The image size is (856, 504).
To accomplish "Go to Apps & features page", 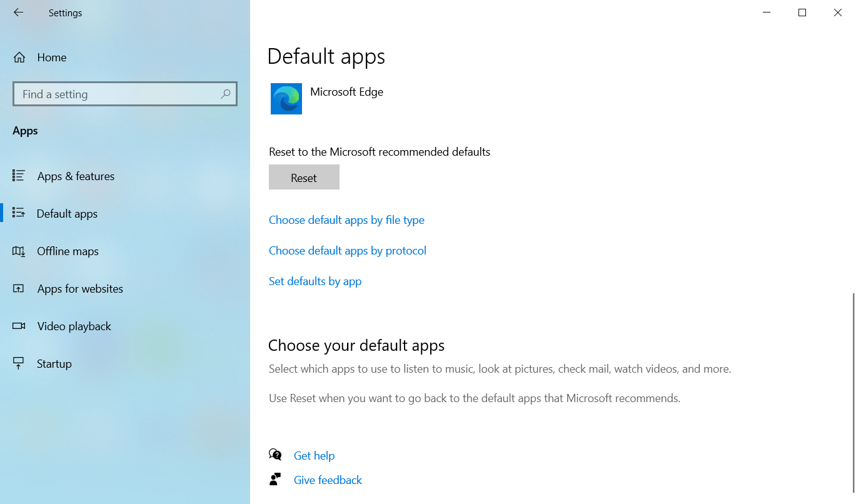I will (76, 176).
